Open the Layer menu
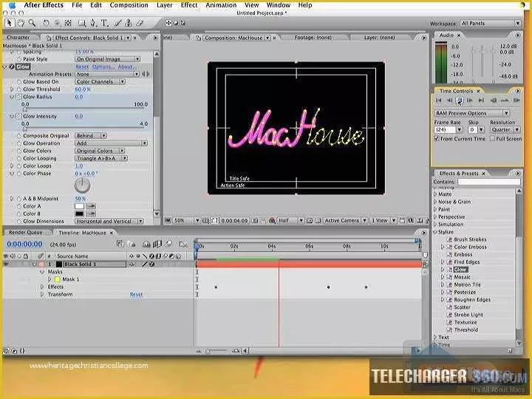This screenshot has width=532, height=399. point(165,5)
